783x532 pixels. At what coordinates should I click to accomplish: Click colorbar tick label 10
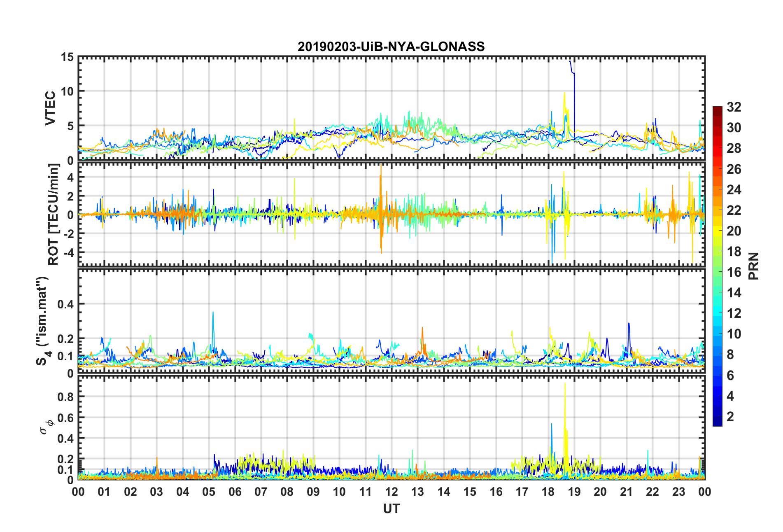[x=734, y=334]
